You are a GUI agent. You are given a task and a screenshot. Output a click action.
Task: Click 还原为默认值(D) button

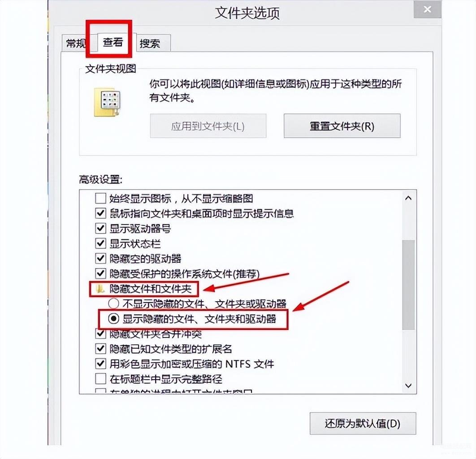point(363,423)
